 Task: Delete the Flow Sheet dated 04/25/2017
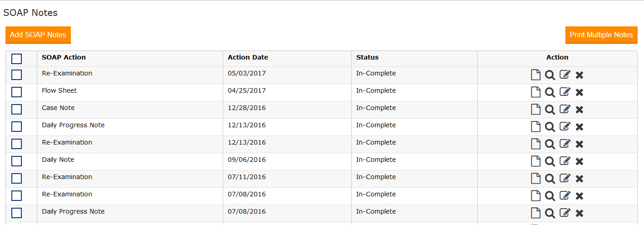tap(579, 92)
